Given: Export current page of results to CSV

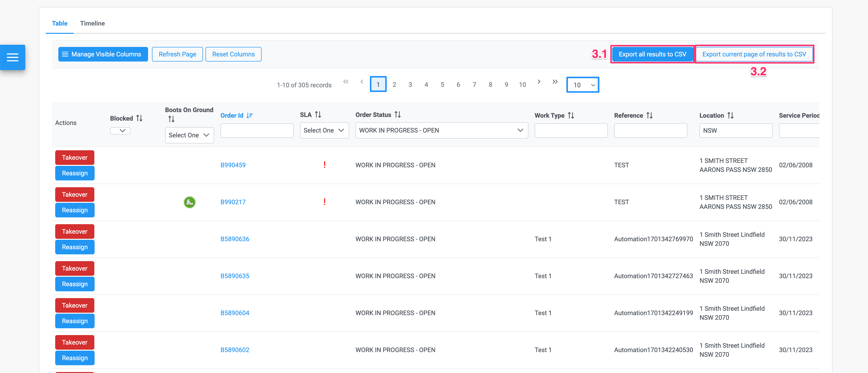Looking at the screenshot, I should click(754, 54).
